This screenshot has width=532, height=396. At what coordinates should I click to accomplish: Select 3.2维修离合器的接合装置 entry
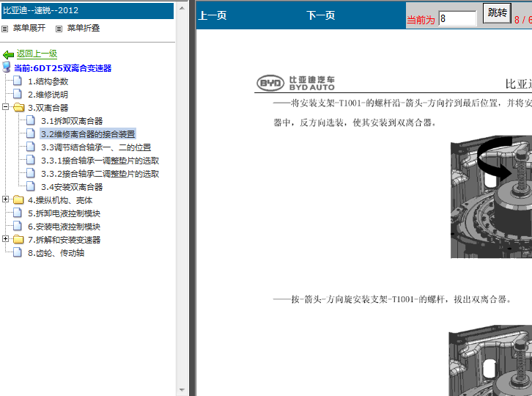pyautogui.click(x=88, y=134)
